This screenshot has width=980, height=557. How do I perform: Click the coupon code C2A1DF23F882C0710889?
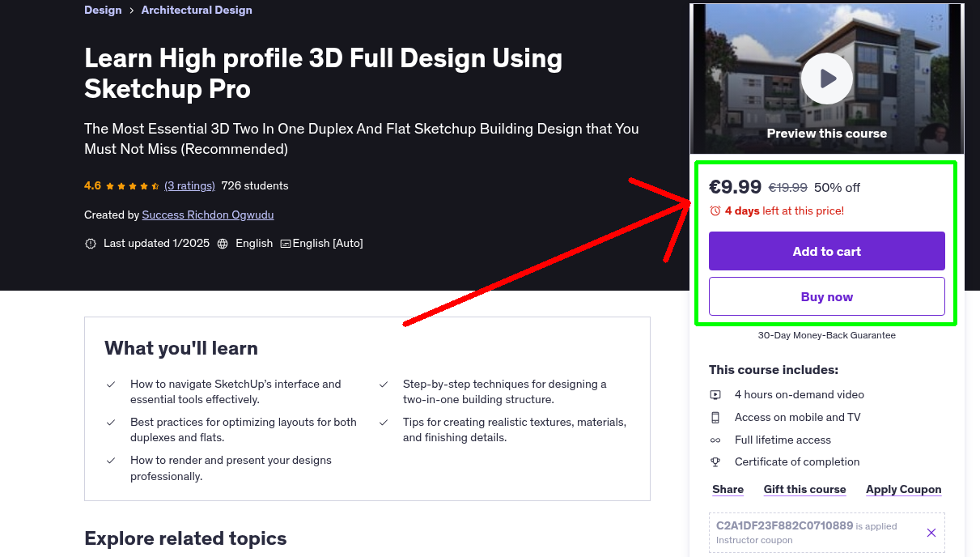pyautogui.click(x=784, y=525)
